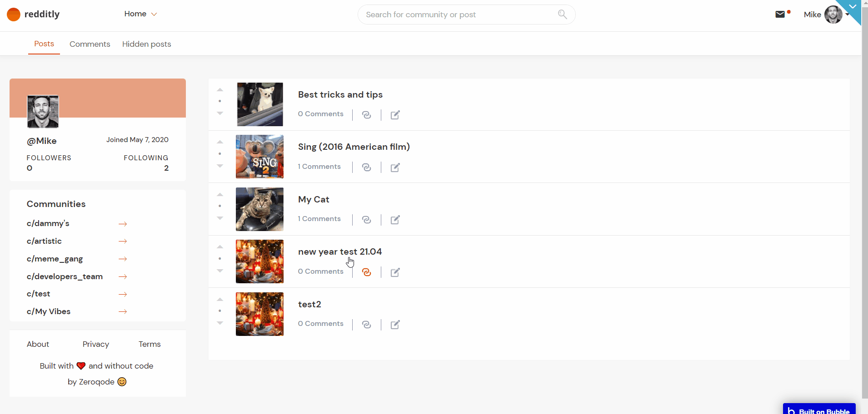Screen dimensions: 868x414
Task: Upvote the test2 post
Action: pyautogui.click(x=220, y=300)
